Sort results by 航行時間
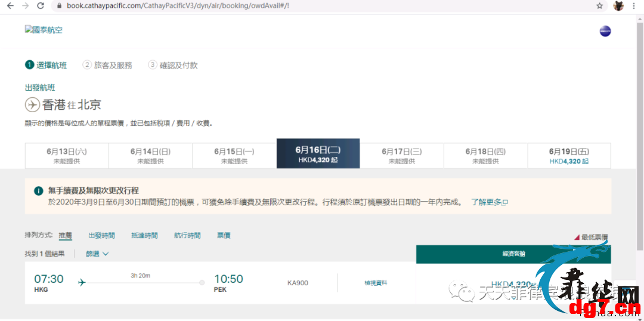 [187, 236]
